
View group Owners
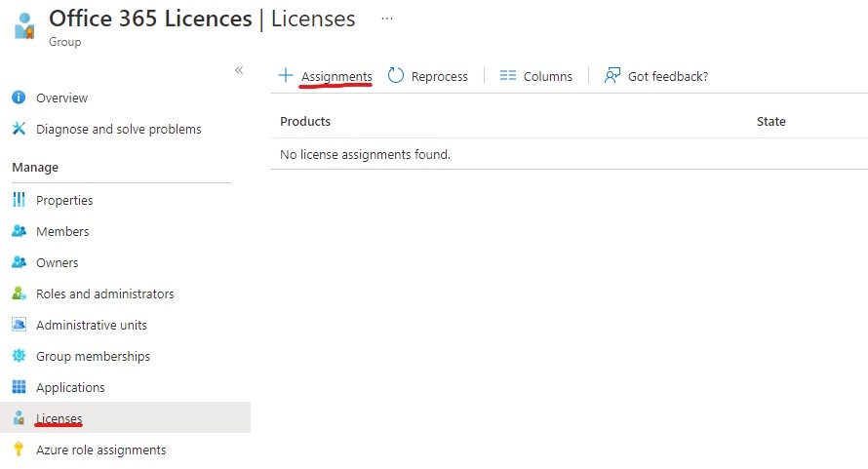57,262
